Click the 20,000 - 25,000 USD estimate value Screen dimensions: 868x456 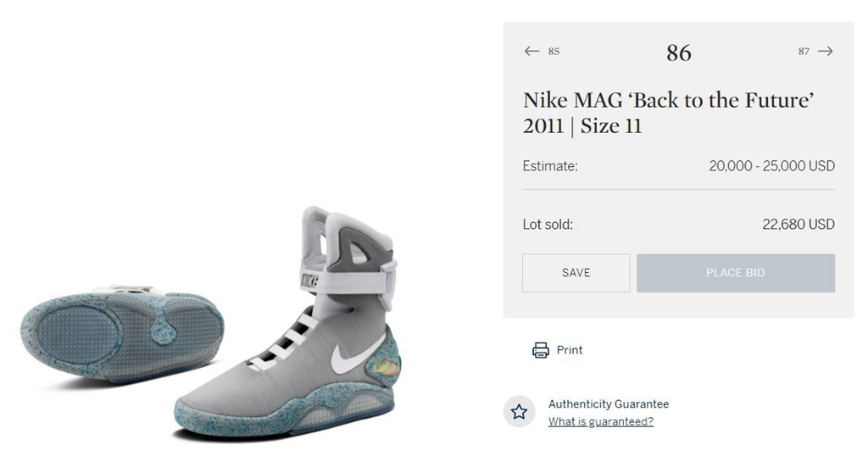click(x=771, y=166)
